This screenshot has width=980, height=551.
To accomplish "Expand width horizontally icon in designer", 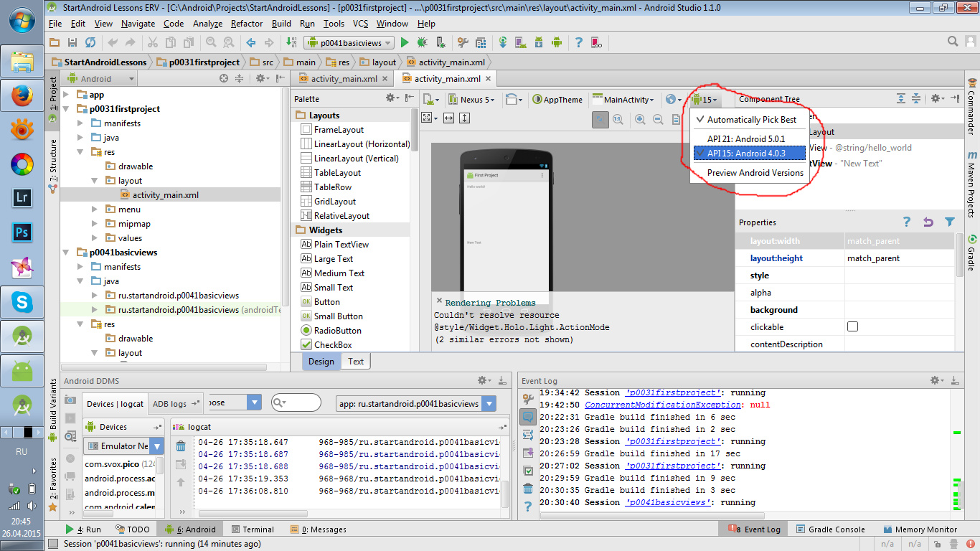I will point(449,118).
